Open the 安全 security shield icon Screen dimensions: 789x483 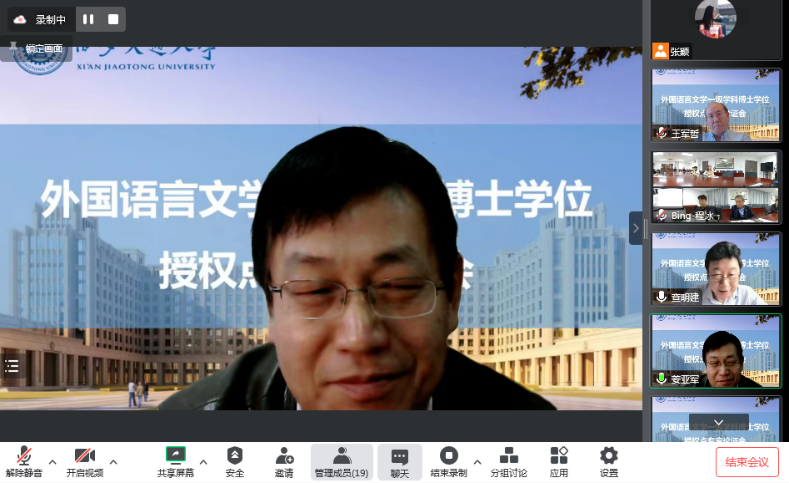[x=235, y=457]
